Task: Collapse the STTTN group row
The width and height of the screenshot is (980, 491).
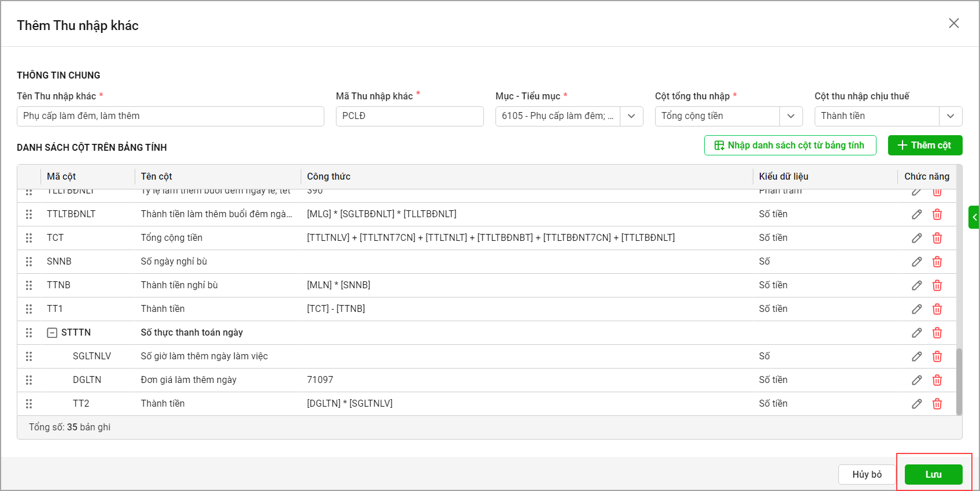Action: (x=52, y=333)
